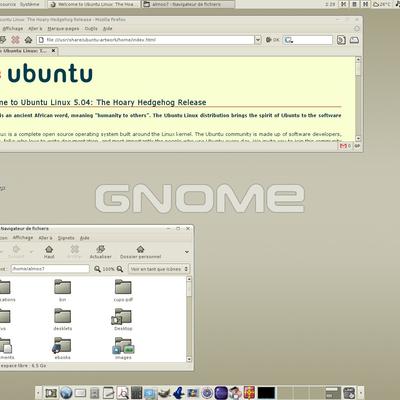Select the bin folder
Viewport: 400px width, 400px height.
63,290
